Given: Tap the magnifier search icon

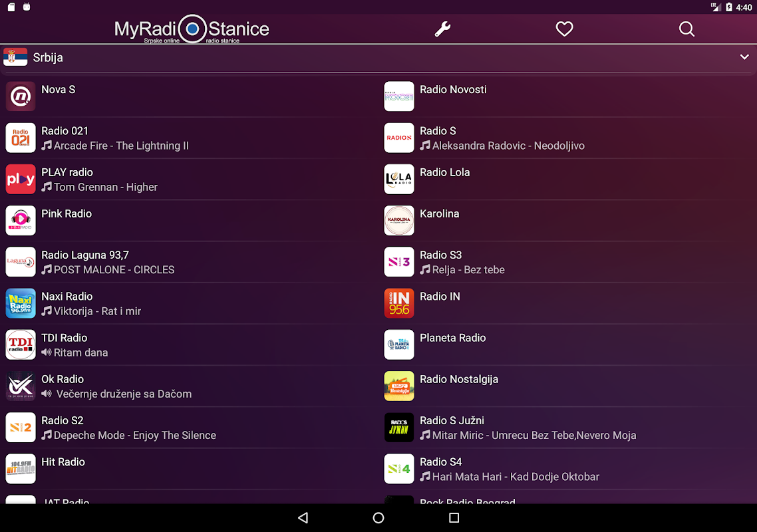Looking at the screenshot, I should click(x=686, y=29).
